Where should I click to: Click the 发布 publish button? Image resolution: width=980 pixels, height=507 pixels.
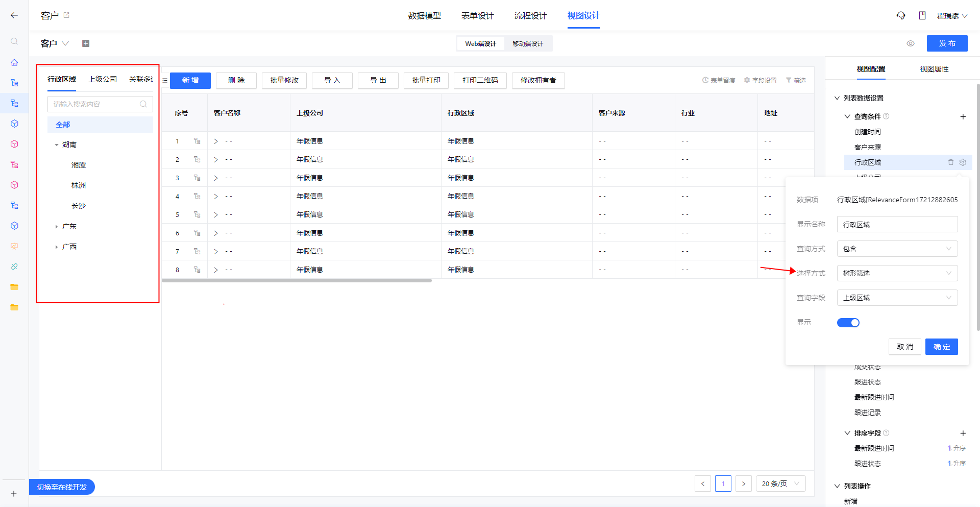[947, 43]
